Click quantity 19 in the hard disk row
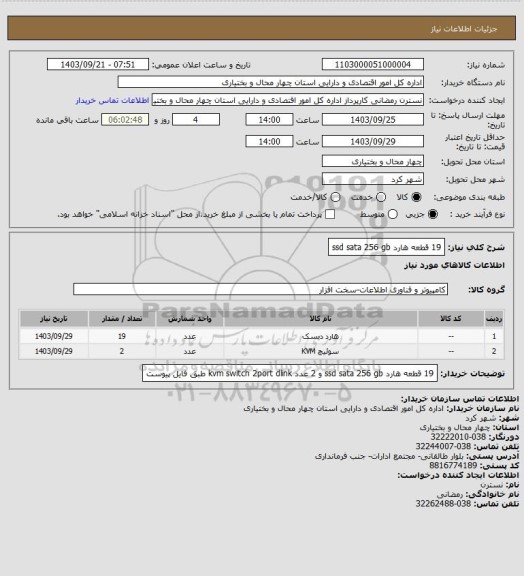The image size is (524, 576). coord(122,336)
